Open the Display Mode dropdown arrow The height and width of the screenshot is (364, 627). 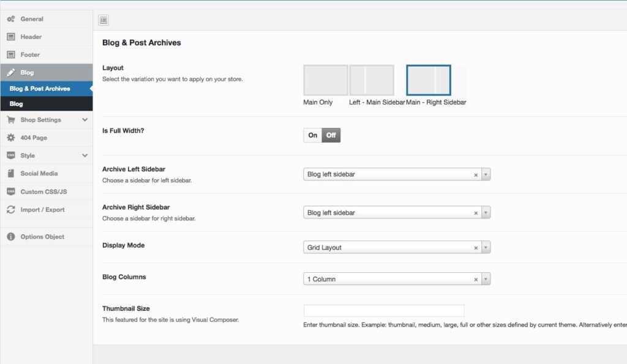tap(486, 248)
